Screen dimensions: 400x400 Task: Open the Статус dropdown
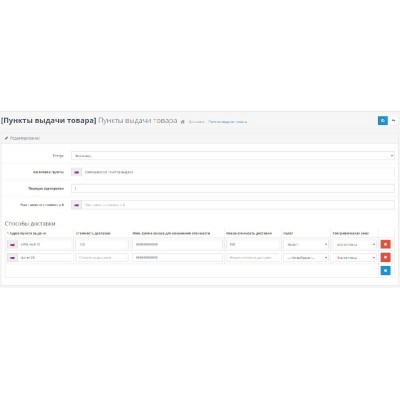(x=233, y=156)
